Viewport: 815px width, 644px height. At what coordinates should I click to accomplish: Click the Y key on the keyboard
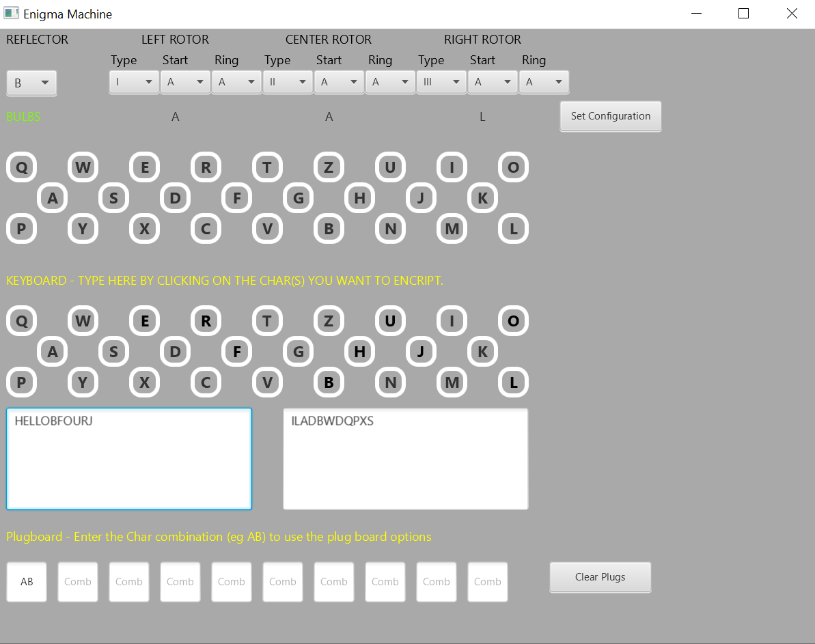[83, 382]
